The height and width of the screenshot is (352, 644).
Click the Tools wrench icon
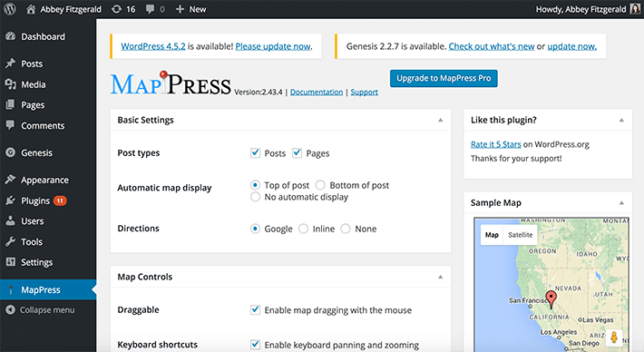pos(10,241)
